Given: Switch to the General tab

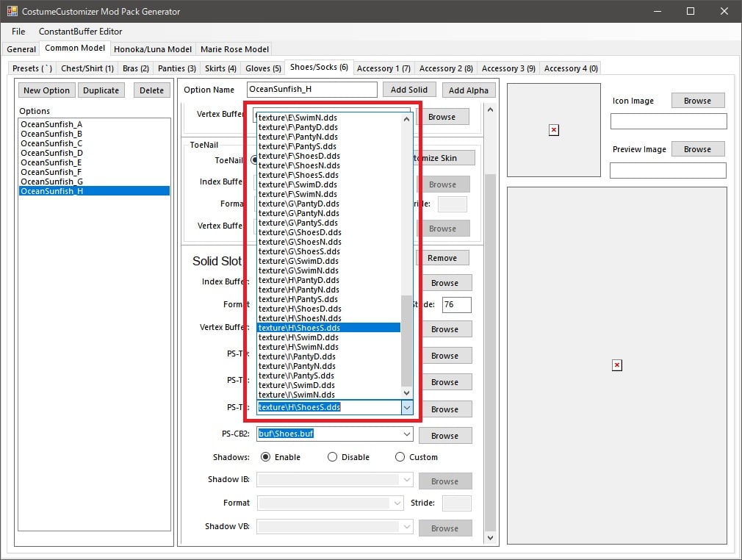Looking at the screenshot, I should coord(21,49).
